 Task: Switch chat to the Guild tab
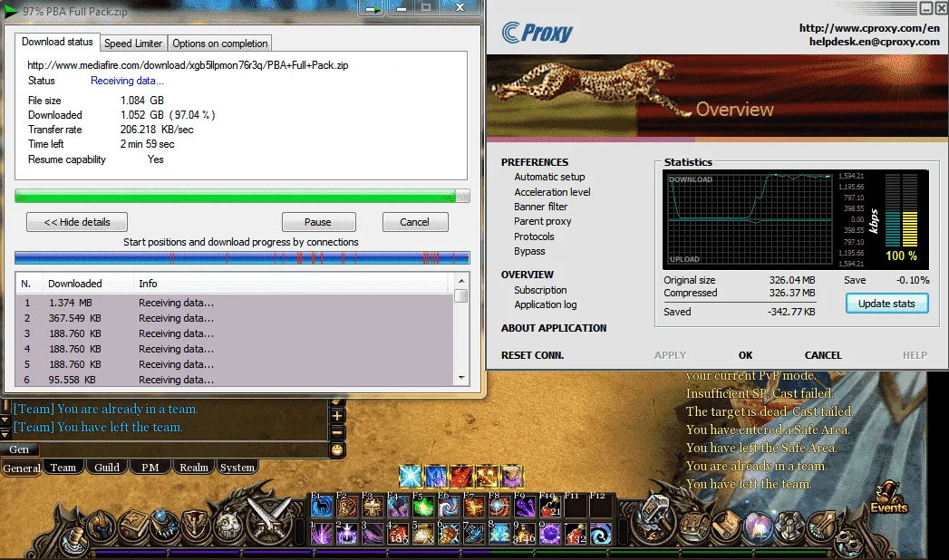pyautogui.click(x=107, y=468)
